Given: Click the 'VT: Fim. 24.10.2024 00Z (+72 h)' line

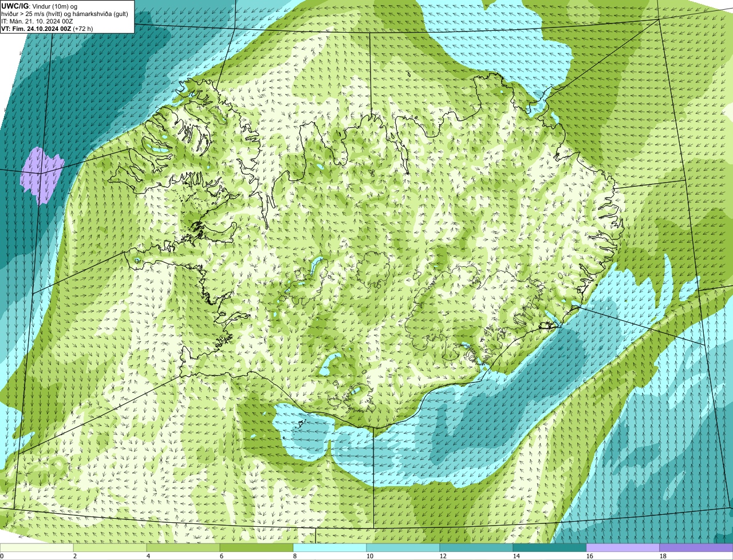Looking at the screenshot, I should (x=48, y=28).
